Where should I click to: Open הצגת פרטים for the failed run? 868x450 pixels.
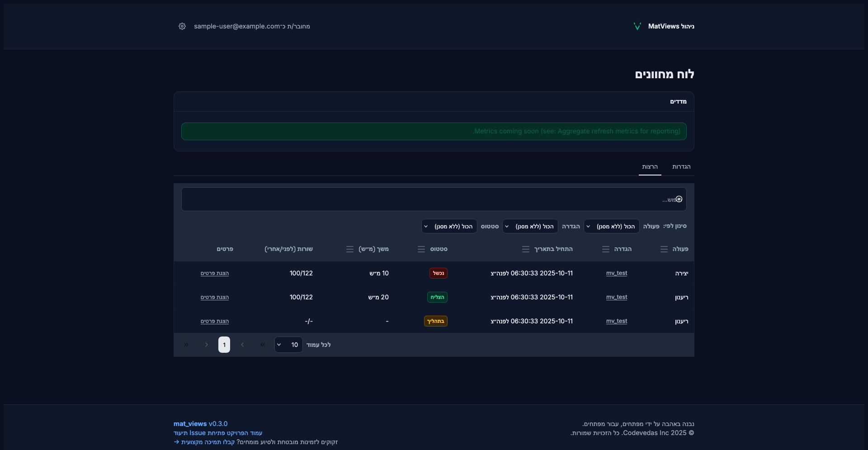pyautogui.click(x=215, y=273)
